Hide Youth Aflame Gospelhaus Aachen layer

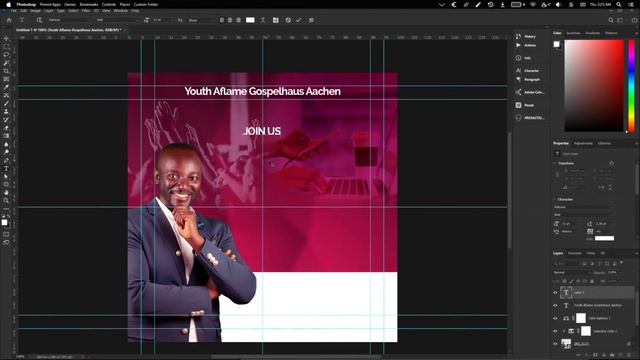click(x=555, y=305)
